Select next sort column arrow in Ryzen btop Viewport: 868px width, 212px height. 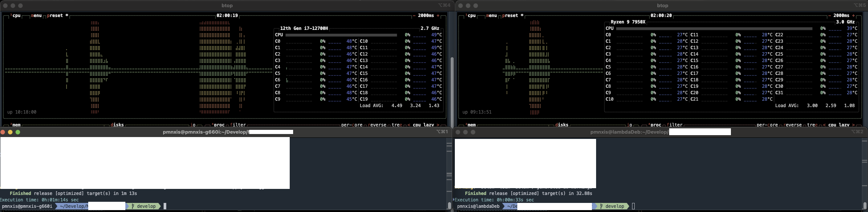point(854,125)
